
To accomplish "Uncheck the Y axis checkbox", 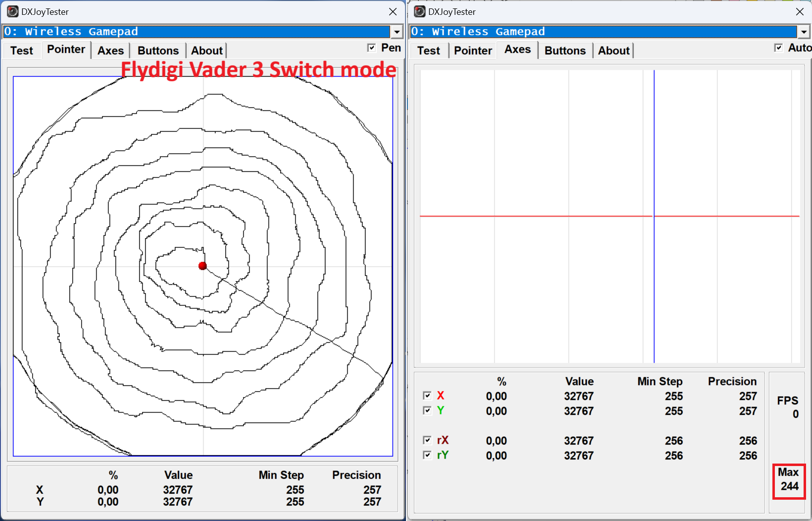I will coord(427,411).
